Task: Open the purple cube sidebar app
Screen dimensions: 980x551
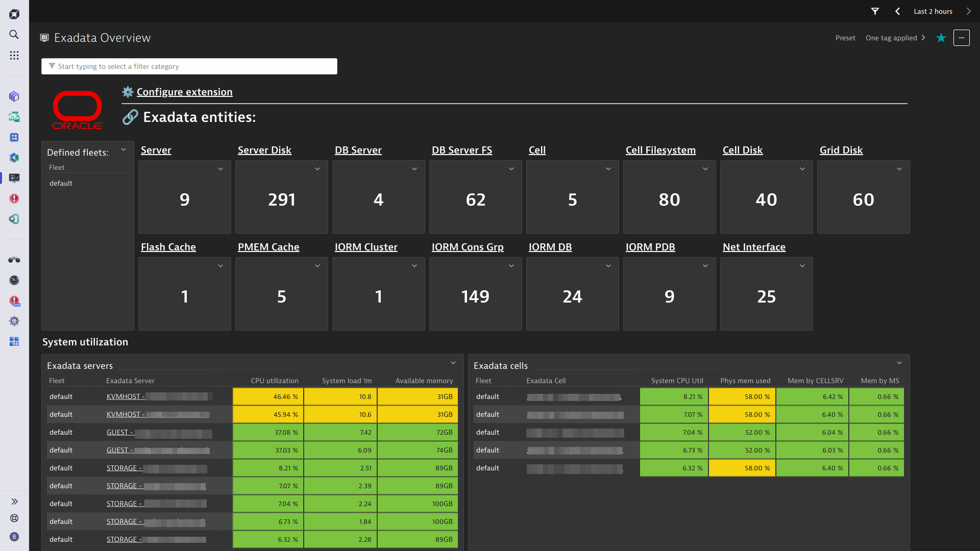Action: 14,96
